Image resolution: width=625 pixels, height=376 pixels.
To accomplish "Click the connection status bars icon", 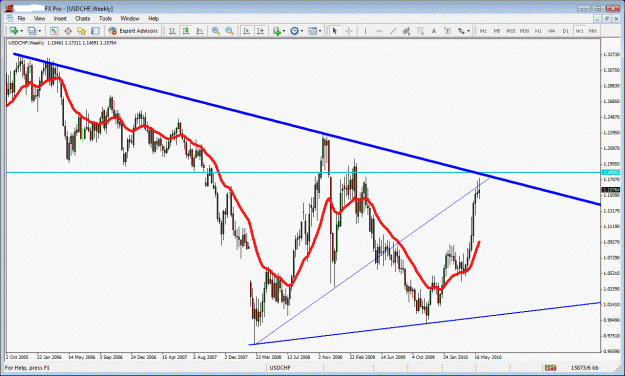I will point(551,368).
